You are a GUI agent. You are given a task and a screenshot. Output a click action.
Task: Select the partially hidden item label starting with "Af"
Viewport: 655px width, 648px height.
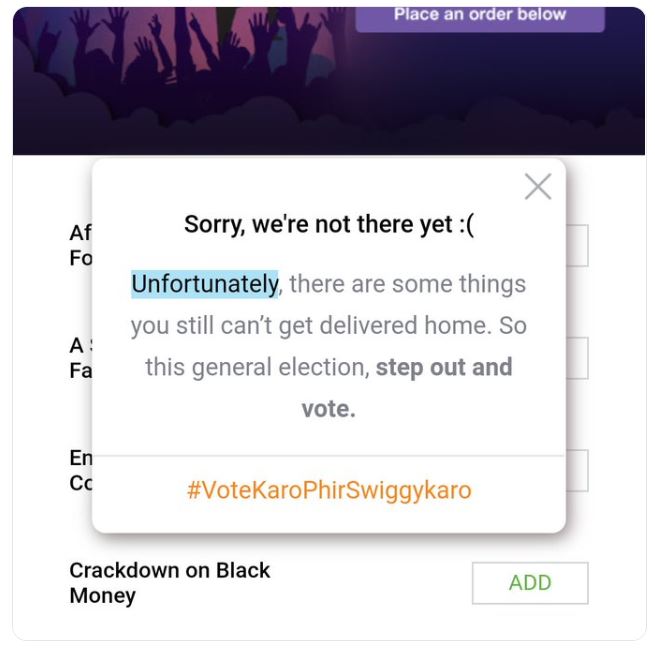(x=80, y=245)
